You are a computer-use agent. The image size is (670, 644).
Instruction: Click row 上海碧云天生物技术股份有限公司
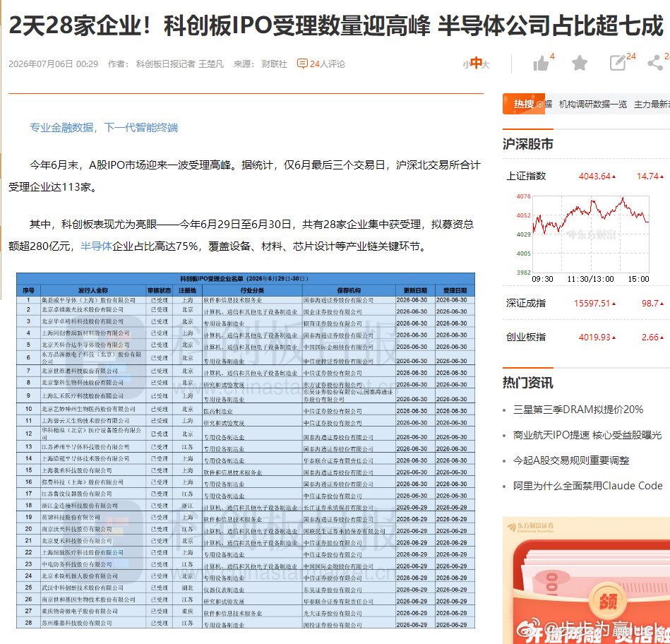click(x=245, y=421)
